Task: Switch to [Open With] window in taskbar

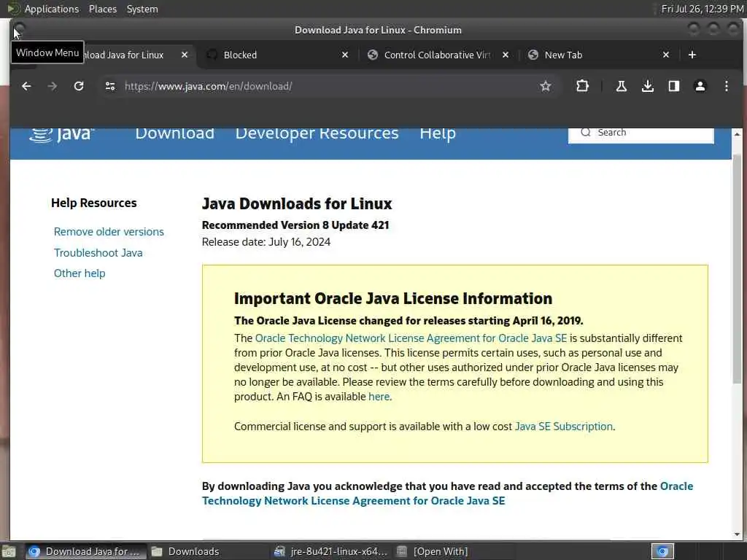Action: point(454,551)
